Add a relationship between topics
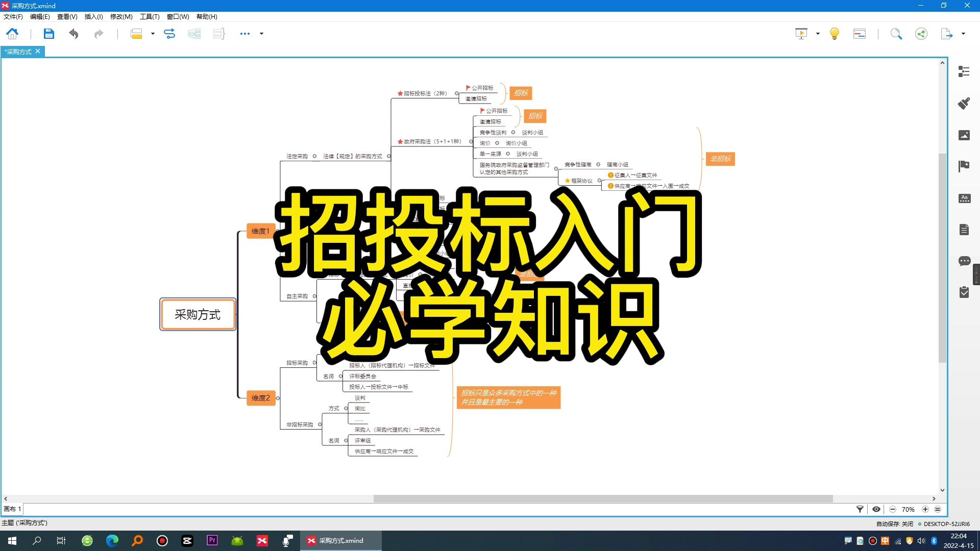 click(169, 34)
